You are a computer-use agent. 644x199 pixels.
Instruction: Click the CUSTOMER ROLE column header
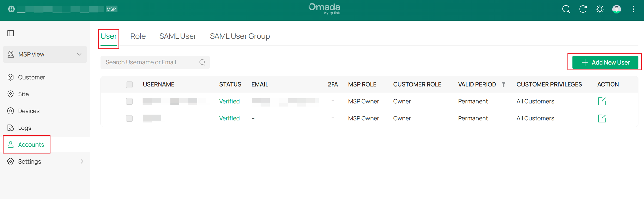(417, 84)
